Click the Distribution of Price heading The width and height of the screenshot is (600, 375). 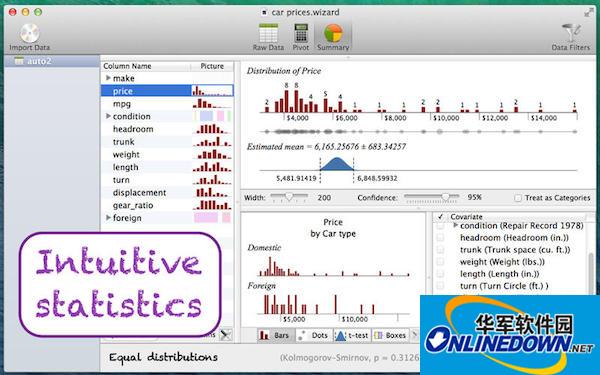tap(284, 71)
